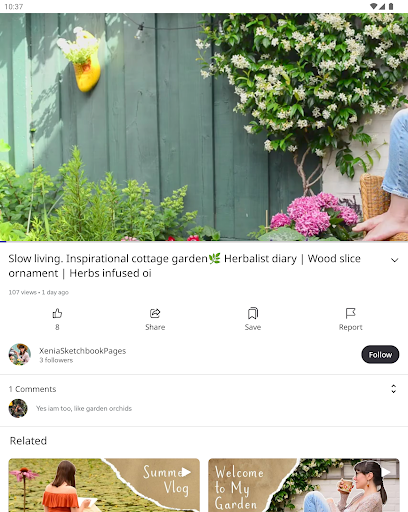
Task: Save video using bookmark icon
Action: click(x=253, y=313)
